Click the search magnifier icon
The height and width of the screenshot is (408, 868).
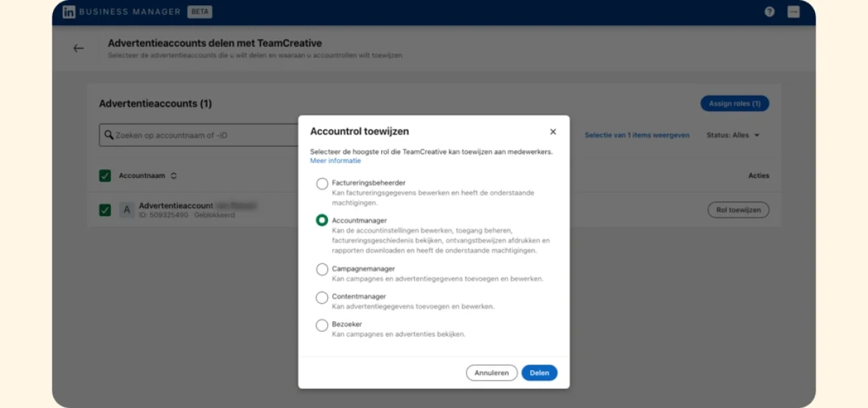(x=109, y=135)
